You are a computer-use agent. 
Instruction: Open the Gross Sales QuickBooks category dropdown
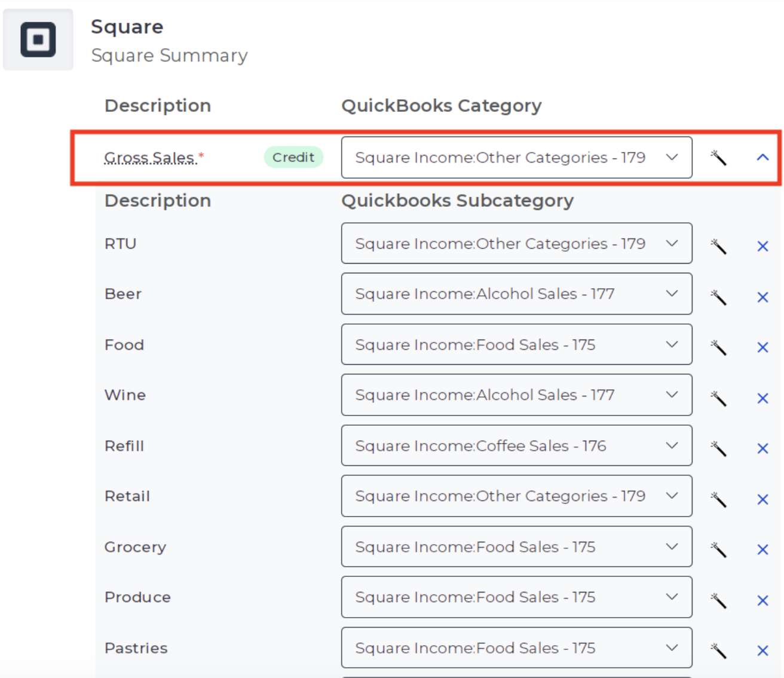[517, 157]
